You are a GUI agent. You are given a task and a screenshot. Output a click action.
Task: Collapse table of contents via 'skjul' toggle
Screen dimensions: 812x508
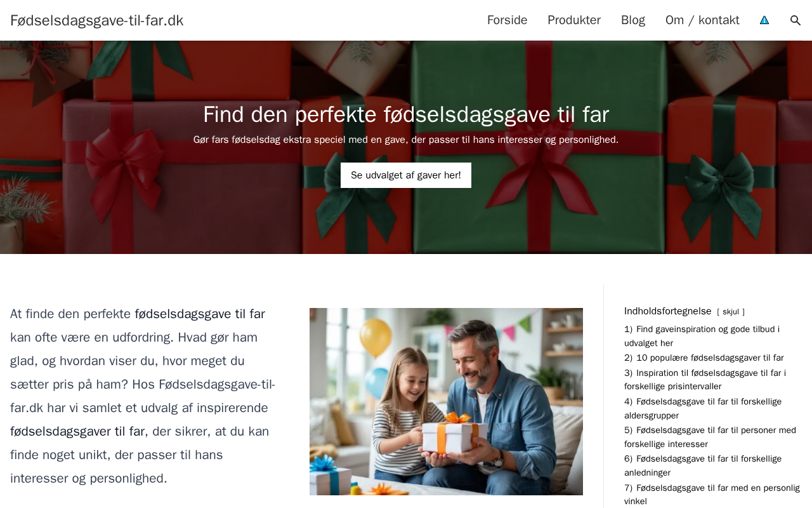point(731,312)
